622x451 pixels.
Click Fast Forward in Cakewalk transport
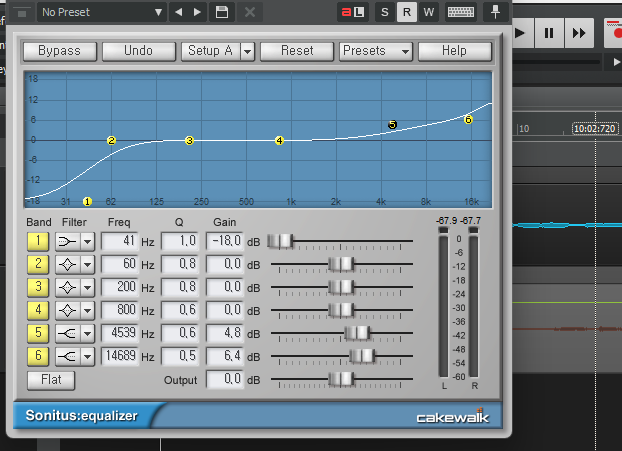click(x=579, y=33)
